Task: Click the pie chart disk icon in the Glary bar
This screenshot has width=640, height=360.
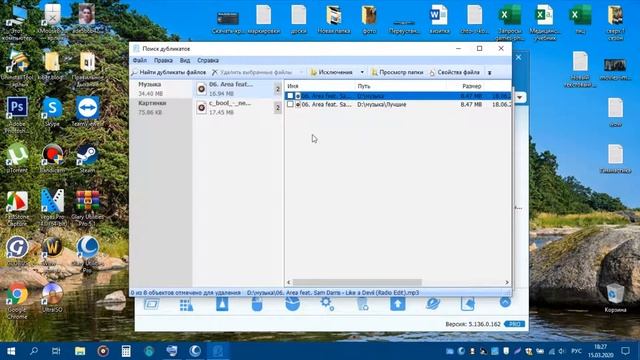Action: (x=292, y=304)
